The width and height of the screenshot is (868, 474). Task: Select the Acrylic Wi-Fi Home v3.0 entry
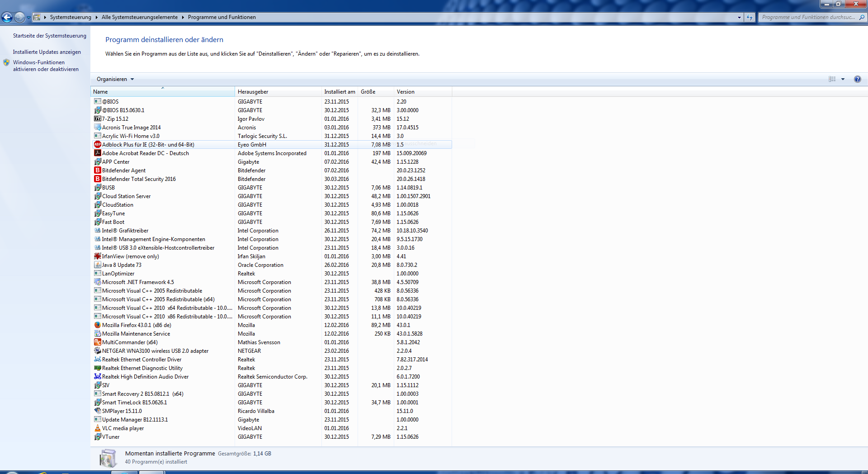(x=271, y=136)
